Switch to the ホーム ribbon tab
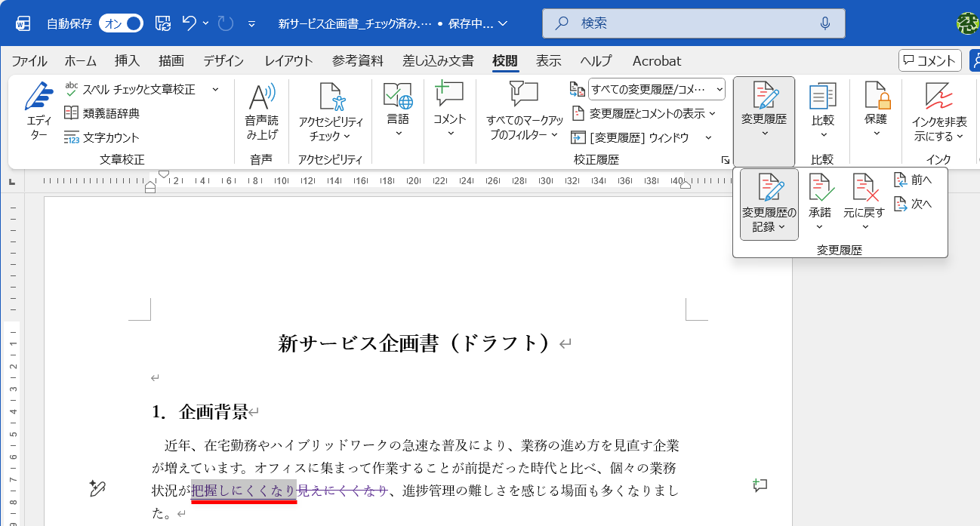 pyautogui.click(x=79, y=60)
